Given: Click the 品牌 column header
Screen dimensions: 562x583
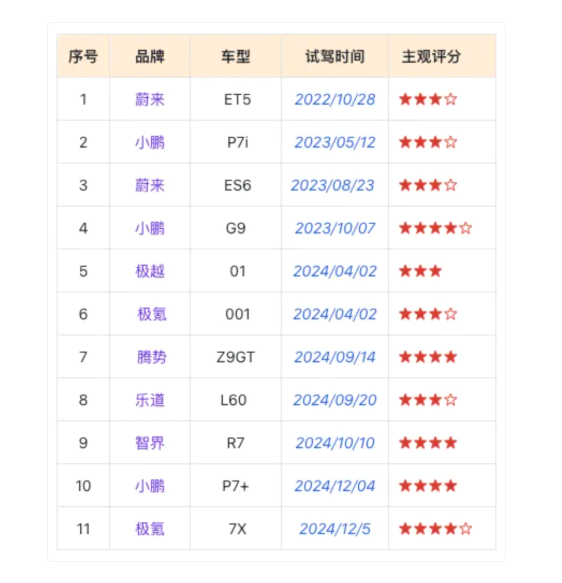Looking at the screenshot, I should coord(150,57).
